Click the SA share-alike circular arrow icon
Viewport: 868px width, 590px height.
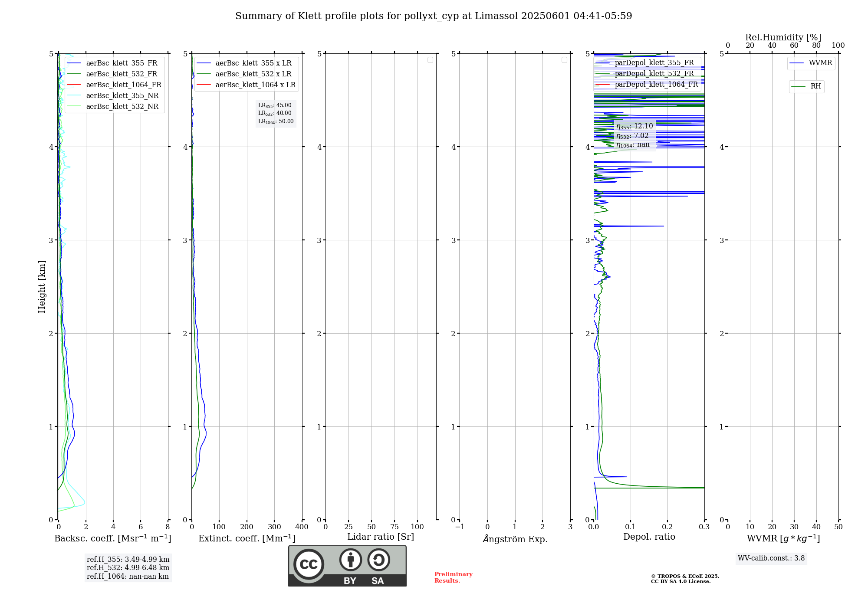coord(379,560)
